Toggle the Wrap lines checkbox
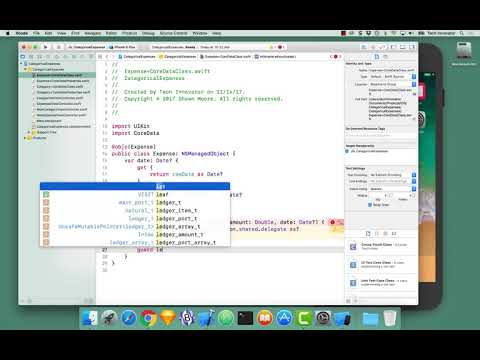Screen dimensions: 480x360 (370, 205)
